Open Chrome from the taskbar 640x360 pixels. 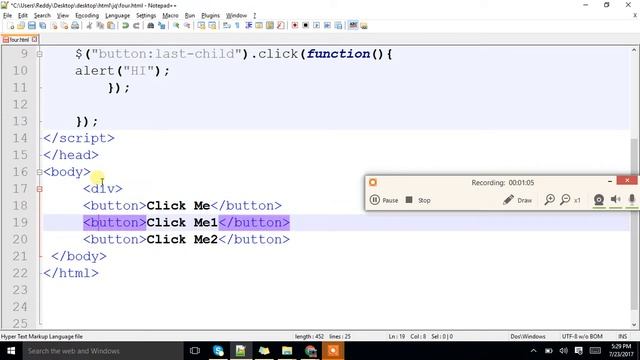point(310,351)
